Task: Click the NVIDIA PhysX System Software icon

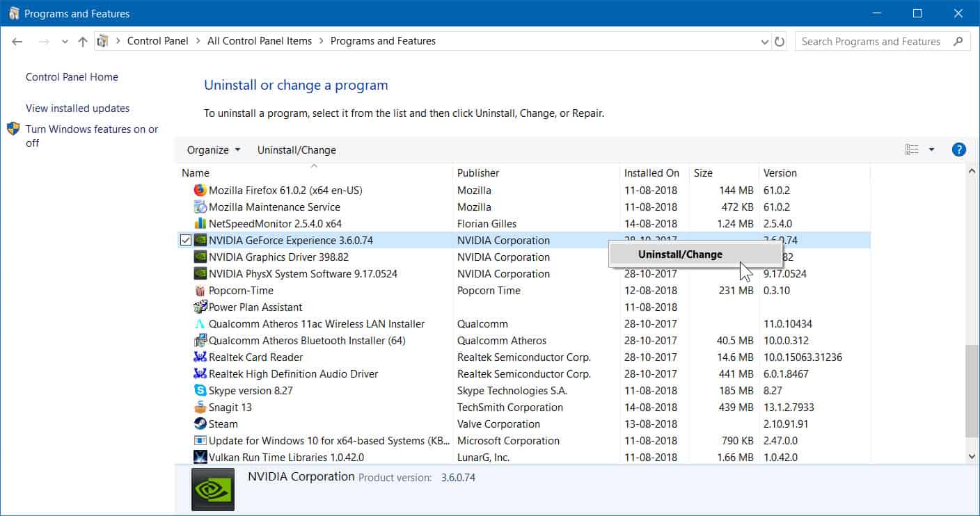Action: 200,273
